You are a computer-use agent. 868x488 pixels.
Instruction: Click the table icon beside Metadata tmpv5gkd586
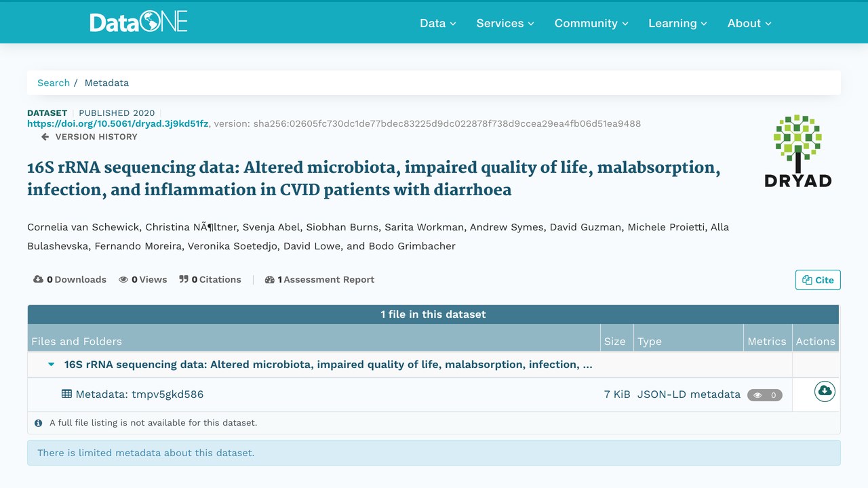[x=66, y=394]
